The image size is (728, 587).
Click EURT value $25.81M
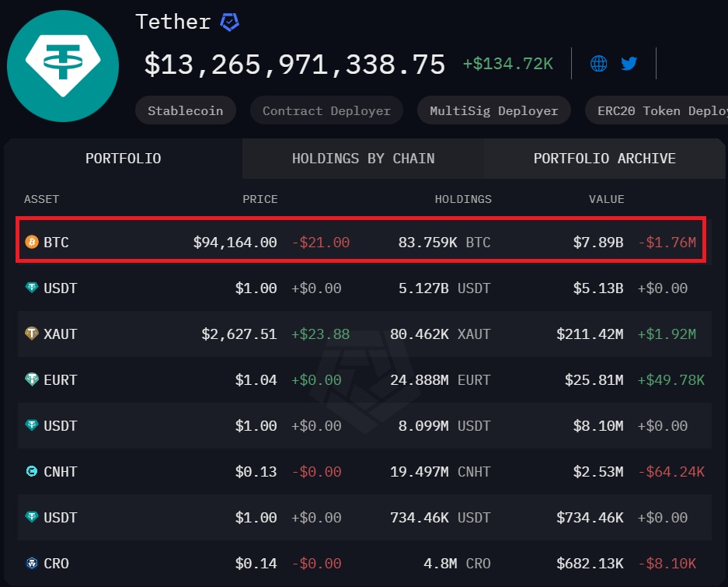coord(594,379)
